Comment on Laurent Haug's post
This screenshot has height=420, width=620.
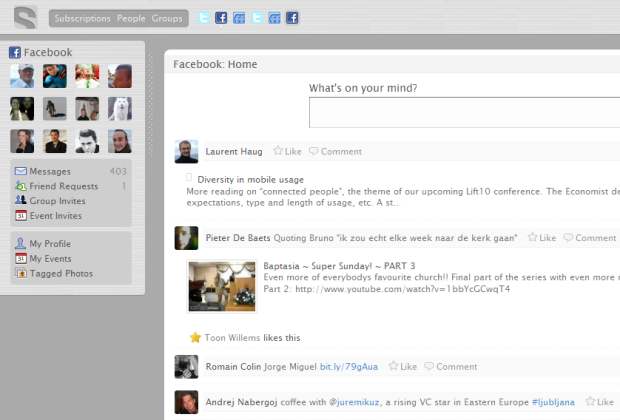pos(335,151)
